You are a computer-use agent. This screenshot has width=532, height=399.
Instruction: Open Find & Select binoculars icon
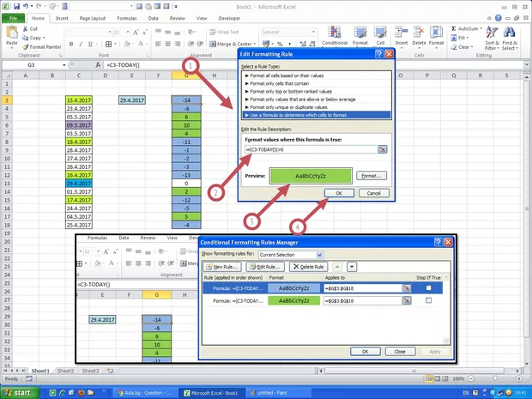(510, 33)
